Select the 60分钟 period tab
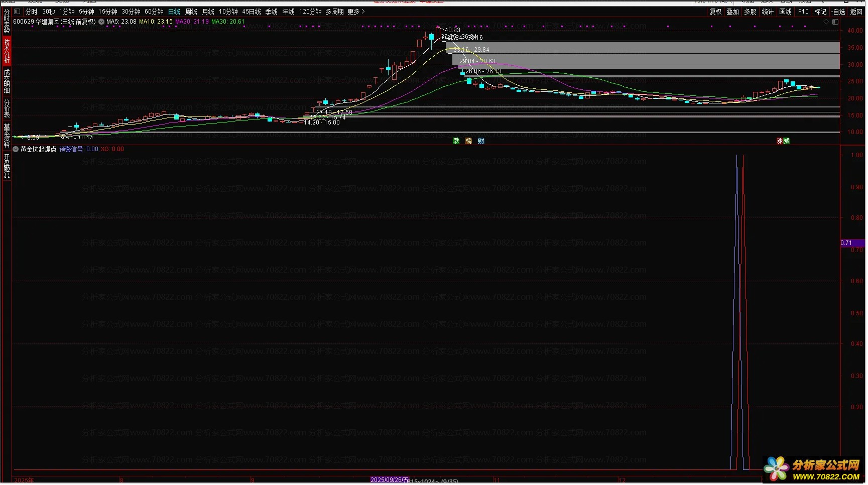The height and width of the screenshot is (485, 868). click(x=154, y=12)
